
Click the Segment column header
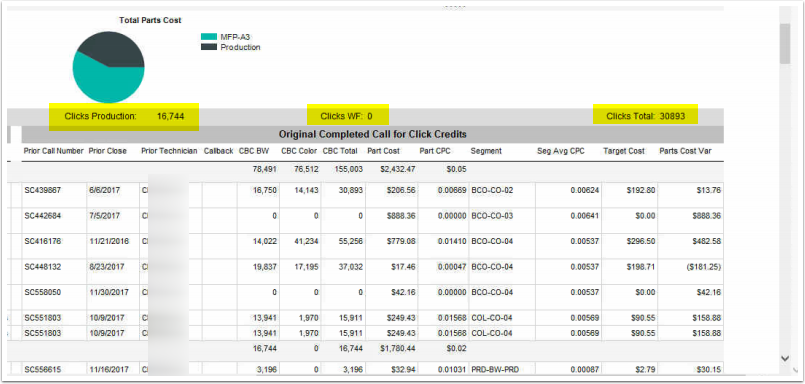(x=486, y=151)
